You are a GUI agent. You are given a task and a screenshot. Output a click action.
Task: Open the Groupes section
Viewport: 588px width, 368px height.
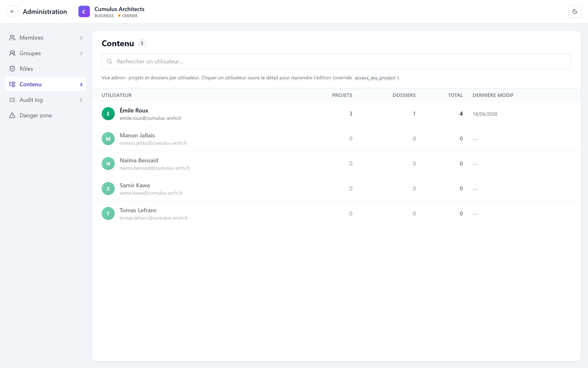pyautogui.click(x=46, y=53)
